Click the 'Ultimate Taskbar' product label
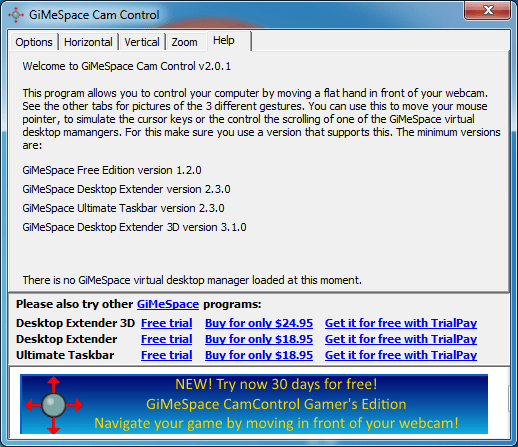518x447 pixels. 65,355
